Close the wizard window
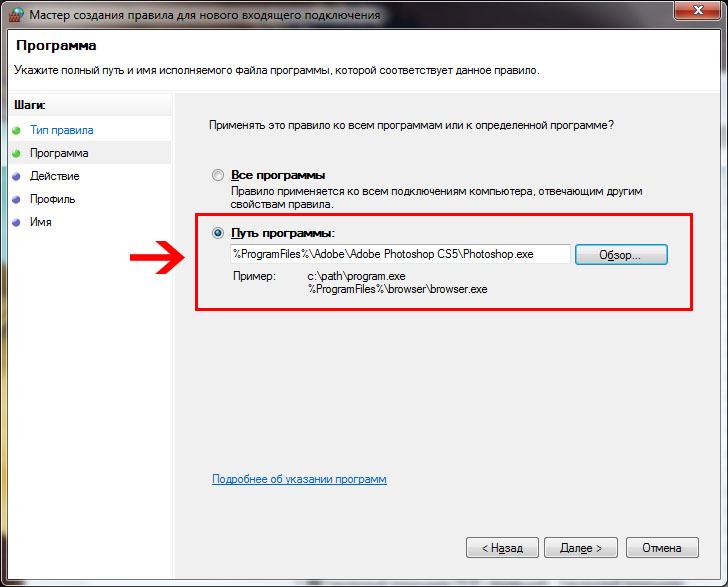728x587 pixels. (698, 10)
